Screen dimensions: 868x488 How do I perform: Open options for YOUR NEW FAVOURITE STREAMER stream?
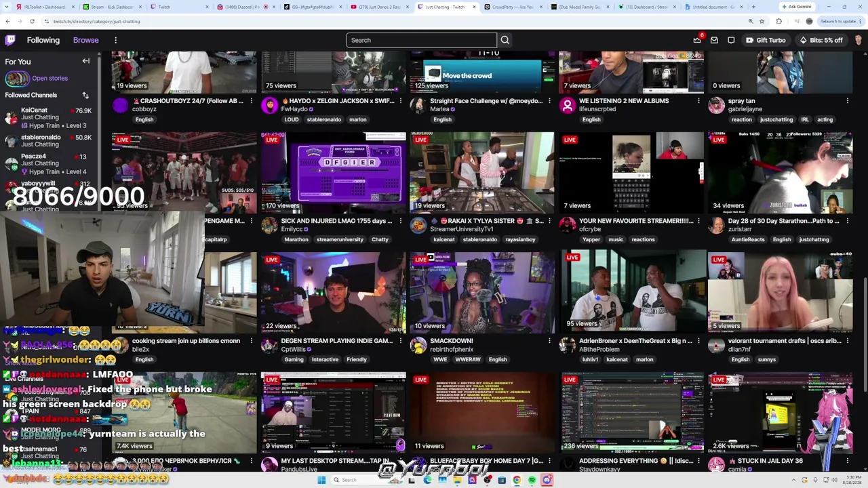coord(698,221)
